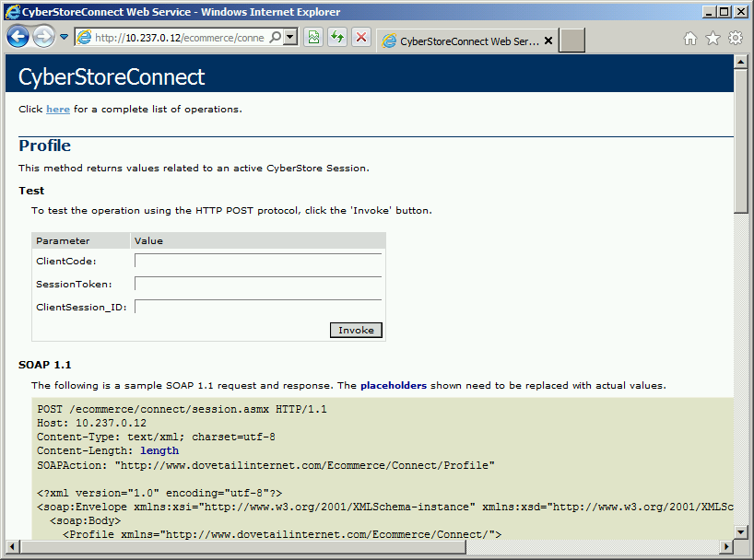Viewport: 754px width, 560px height.
Task: Go to the Home page icon
Action: tap(690, 38)
